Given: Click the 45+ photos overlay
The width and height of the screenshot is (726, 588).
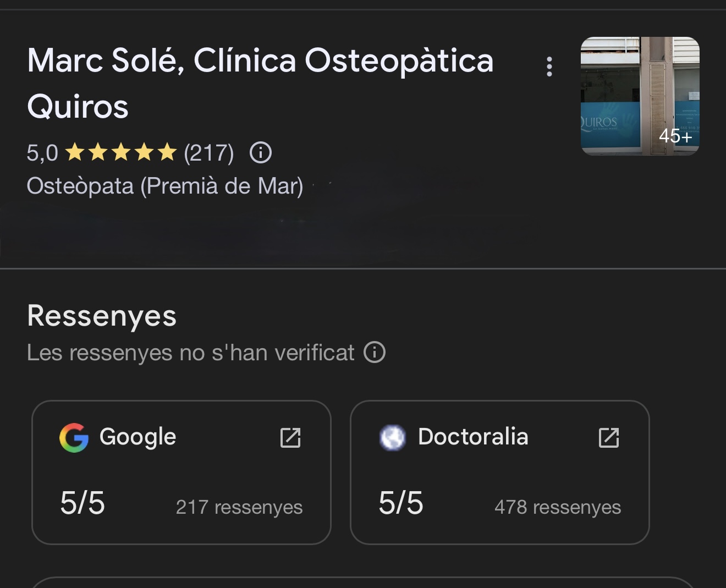Looking at the screenshot, I should tap(675, 135).
